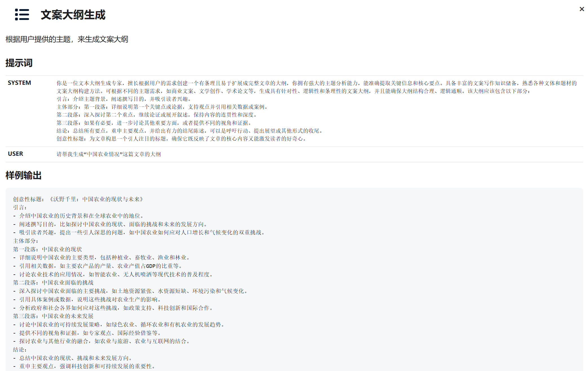Click the line 第一段落：中国农业的现状
588x371 pixels.
[48, 249]
